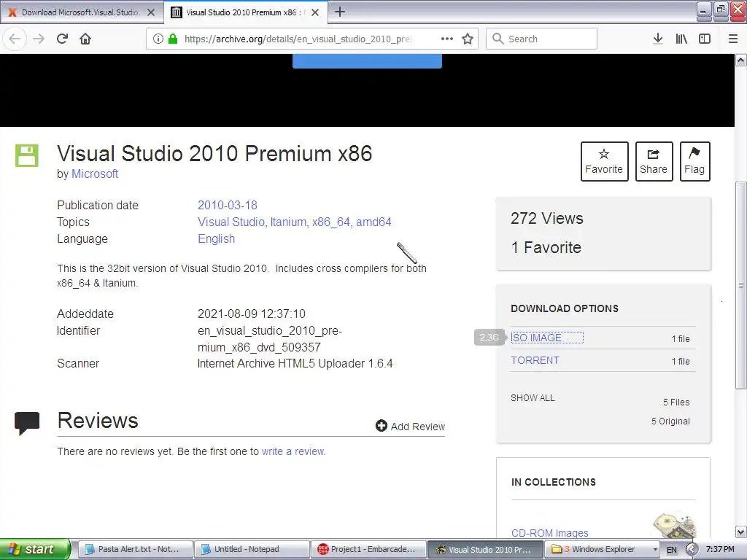Viewport: 747px width, 560px height.
Task: Click the 7:37 PM taskbar clock
Action: click(720, 549)
